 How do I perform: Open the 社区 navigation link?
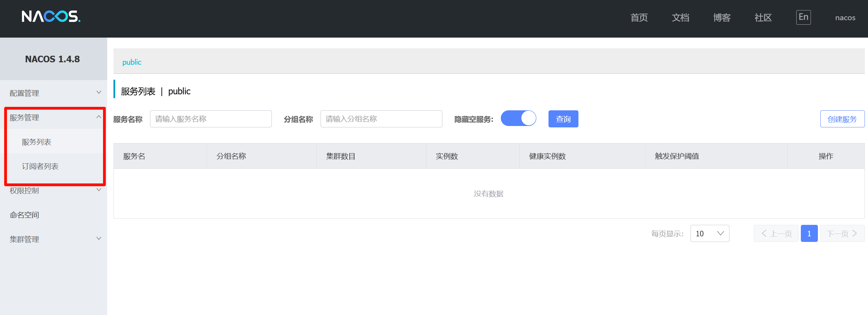pyautogui.click(x=763, y=17)
